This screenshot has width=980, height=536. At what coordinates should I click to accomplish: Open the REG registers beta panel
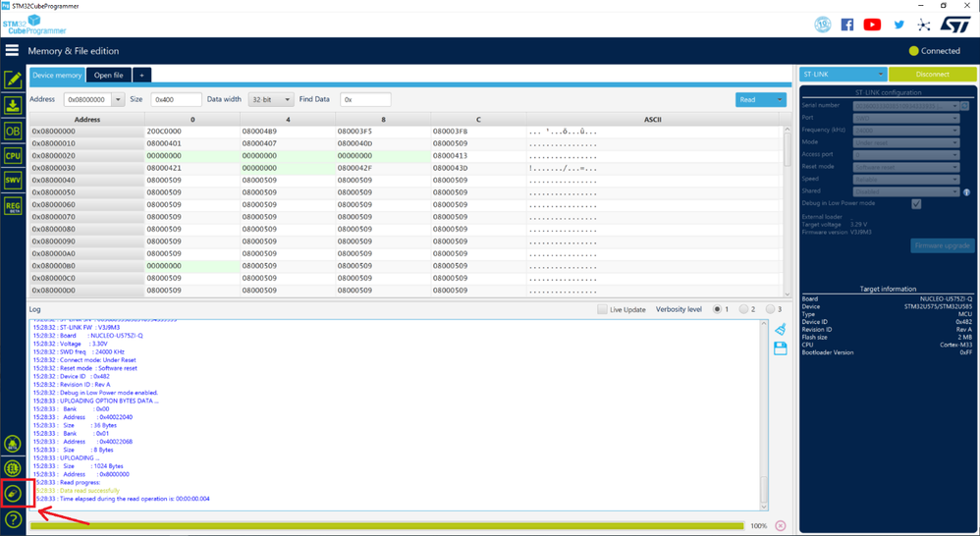coord(13,205)
